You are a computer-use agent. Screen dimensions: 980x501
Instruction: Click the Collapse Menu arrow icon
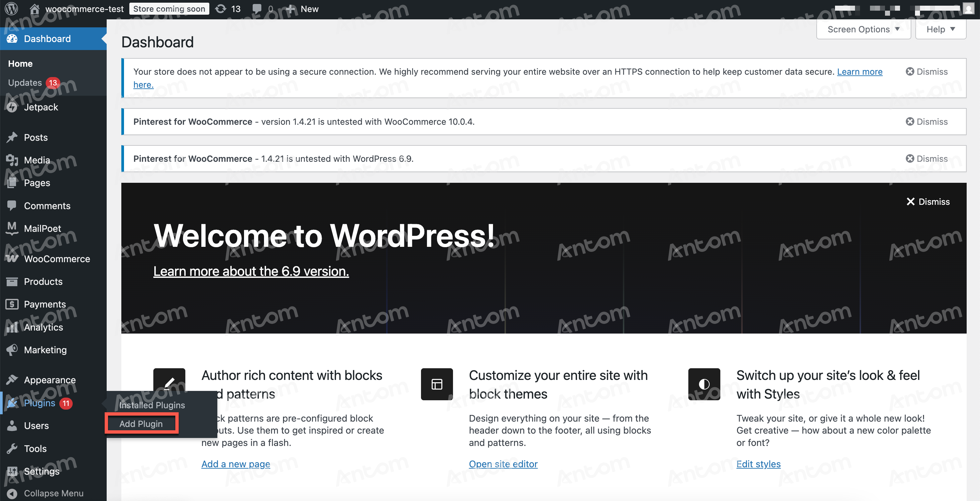coord(12,493)
